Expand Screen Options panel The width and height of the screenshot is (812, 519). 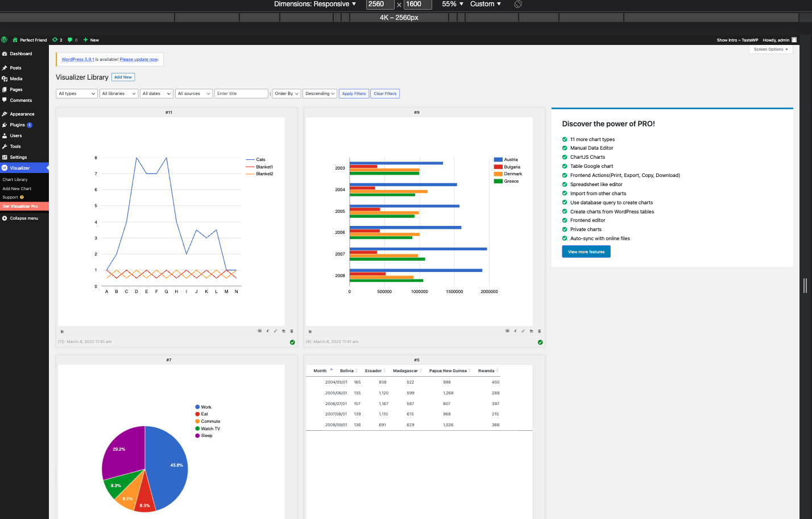(770, 50)
